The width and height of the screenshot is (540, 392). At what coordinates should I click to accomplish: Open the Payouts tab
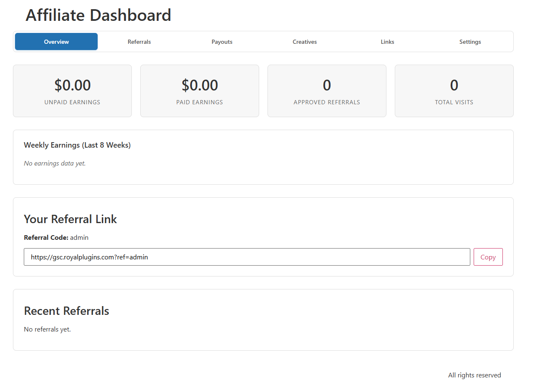click(222, 41)
